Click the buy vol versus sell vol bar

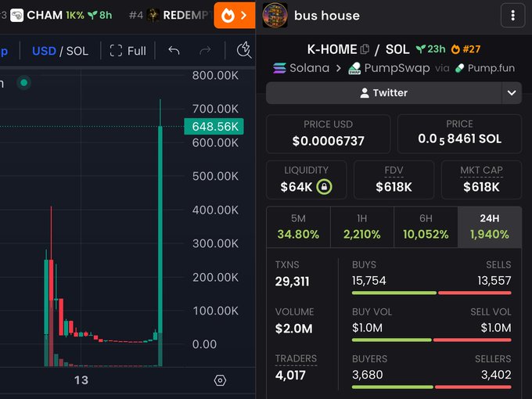(432, 340)
